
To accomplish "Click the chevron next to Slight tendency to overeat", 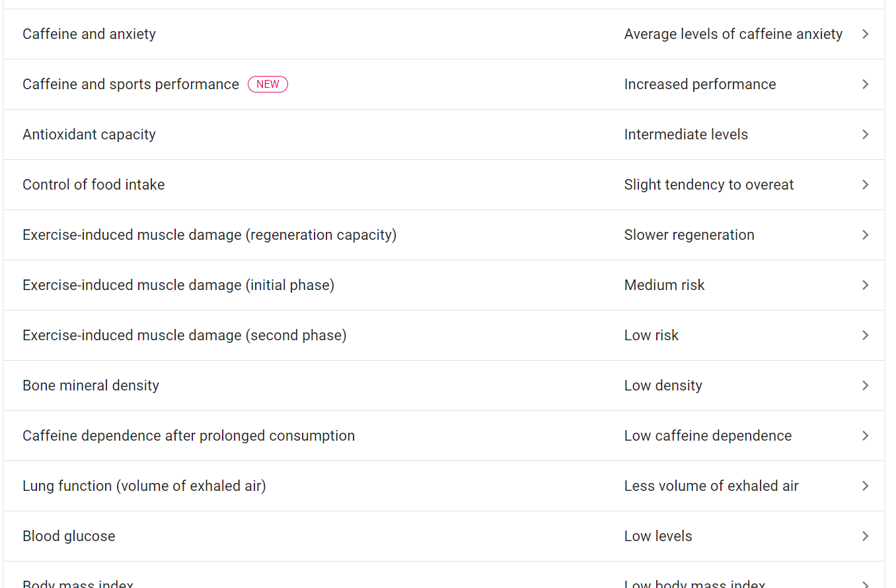I will click(865, 185).
